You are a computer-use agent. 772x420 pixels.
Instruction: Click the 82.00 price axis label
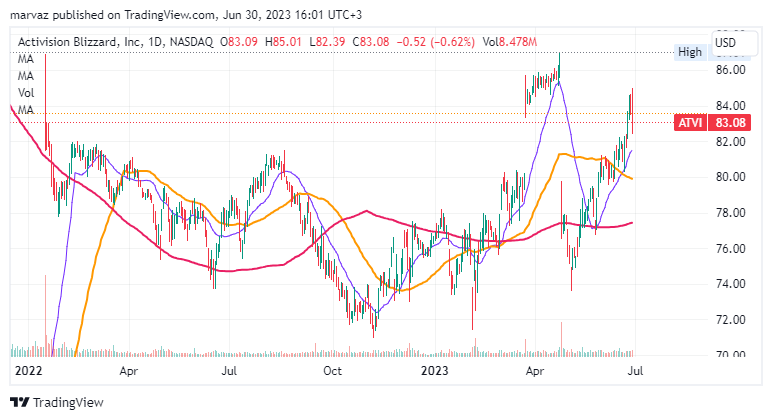[x=731, y=142]
